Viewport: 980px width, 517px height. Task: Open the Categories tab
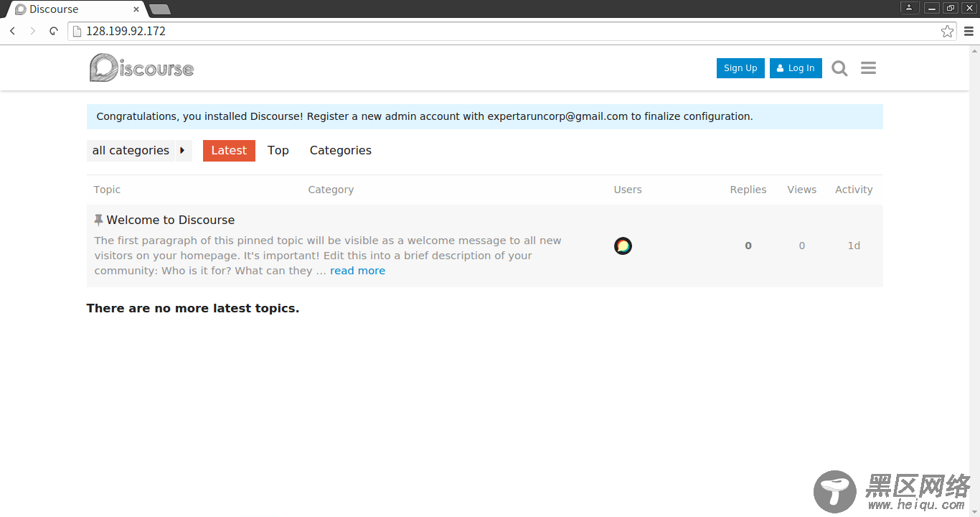tap(340, 151)
